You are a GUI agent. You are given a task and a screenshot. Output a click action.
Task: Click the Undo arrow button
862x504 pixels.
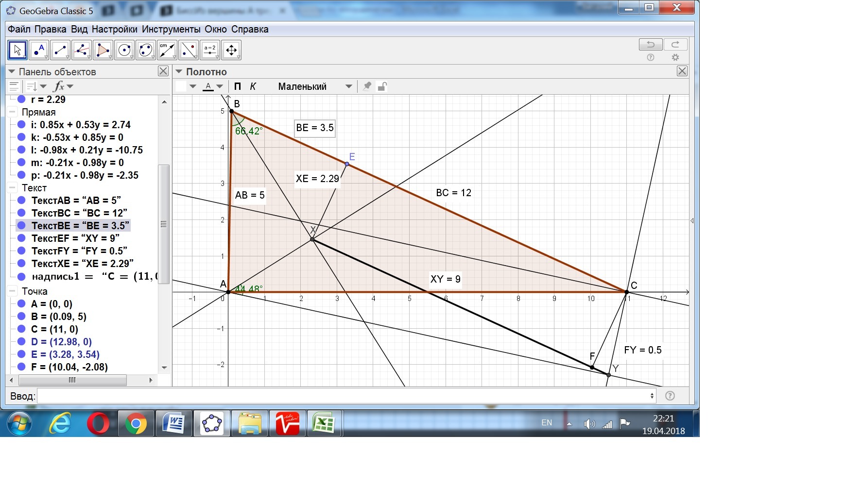(651, 45)
